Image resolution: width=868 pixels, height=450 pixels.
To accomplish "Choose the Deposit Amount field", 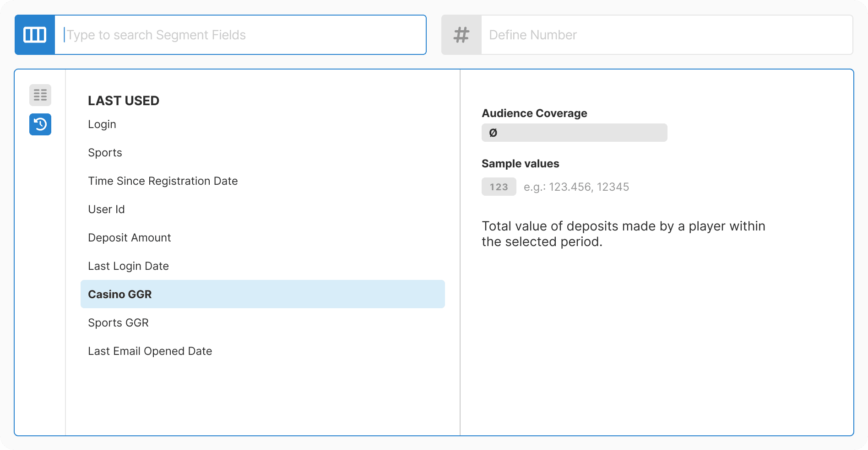I will click(129, 237).
